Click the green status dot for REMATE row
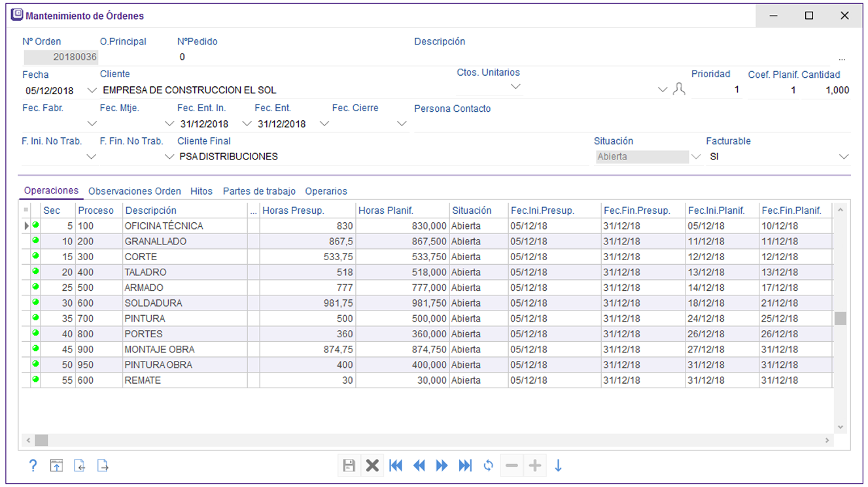The image size is (868, 487). pos(35,379)
